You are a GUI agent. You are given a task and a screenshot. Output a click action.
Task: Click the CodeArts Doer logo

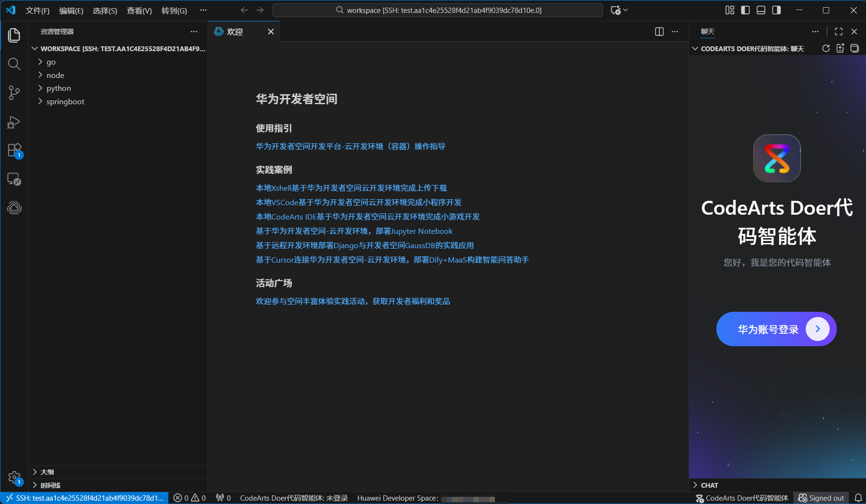point(777,158)
